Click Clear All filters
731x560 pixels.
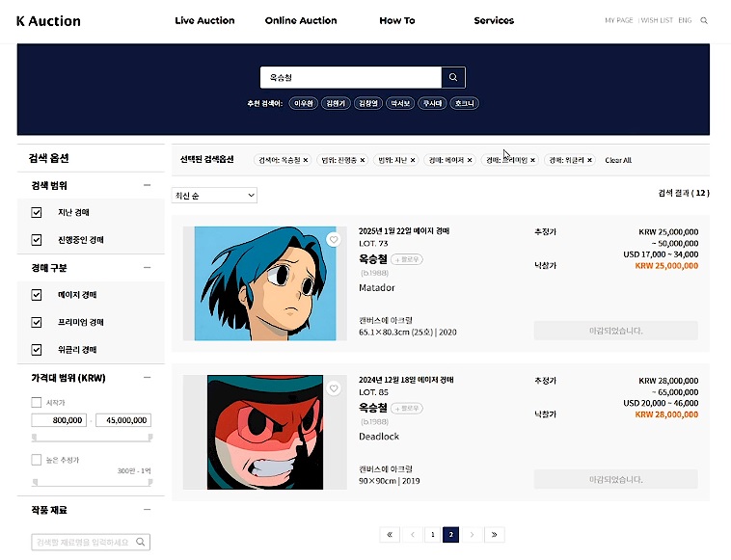618,160
